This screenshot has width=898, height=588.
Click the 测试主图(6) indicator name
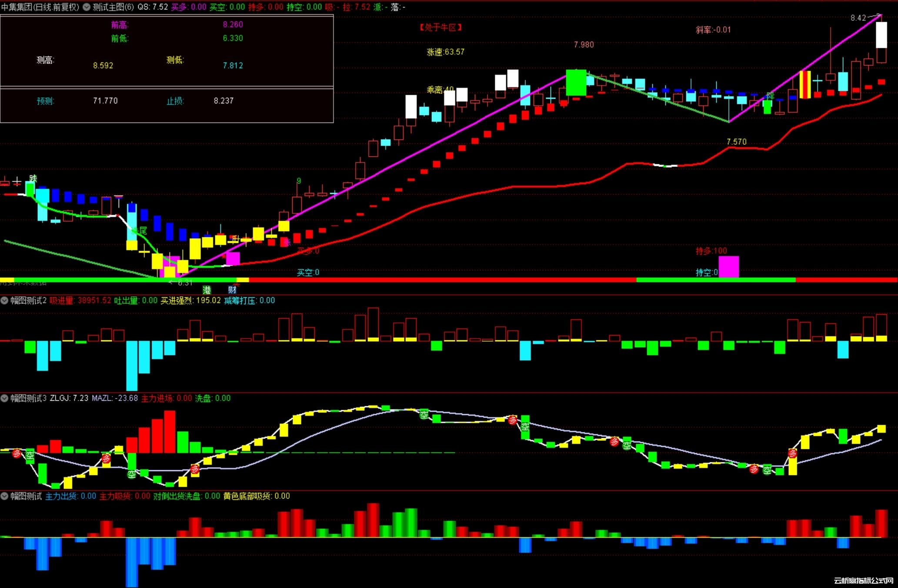click(x=113, y=7)
